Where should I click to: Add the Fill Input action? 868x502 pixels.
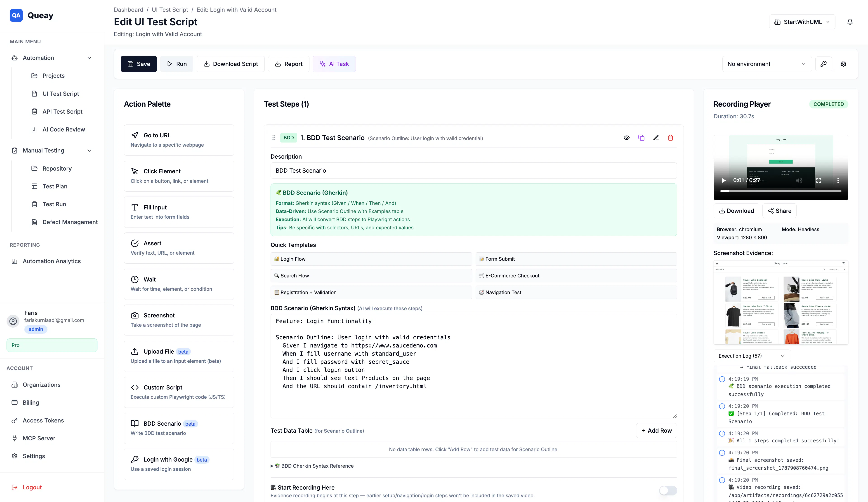coord(179,212)
